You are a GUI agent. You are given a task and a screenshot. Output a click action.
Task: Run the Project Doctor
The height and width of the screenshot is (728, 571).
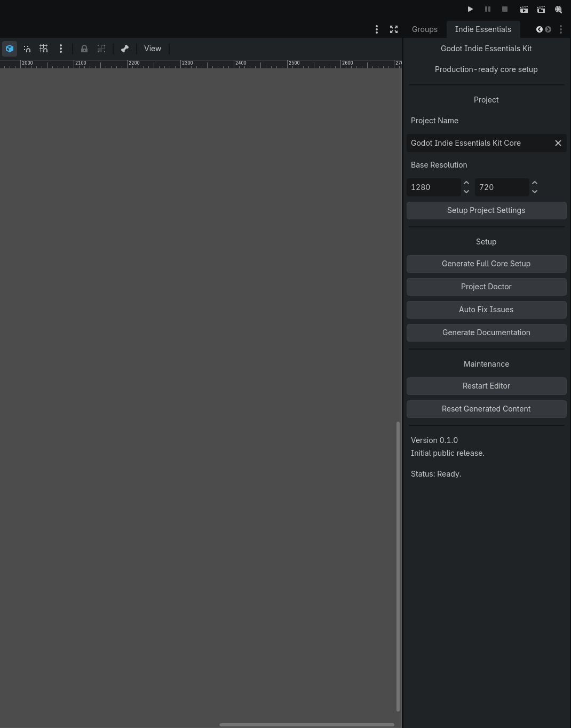tap(486, 287)
